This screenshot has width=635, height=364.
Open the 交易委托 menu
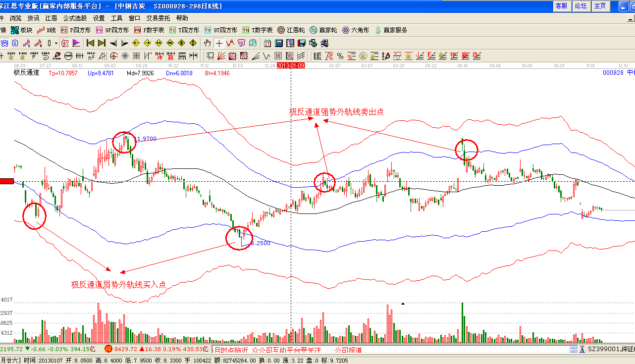point(158,18)
